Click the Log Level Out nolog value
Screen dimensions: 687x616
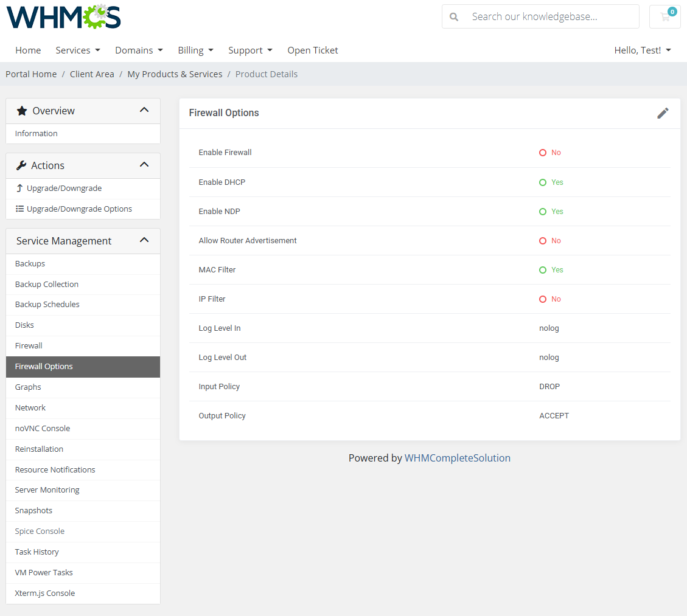tap(549, 358)
